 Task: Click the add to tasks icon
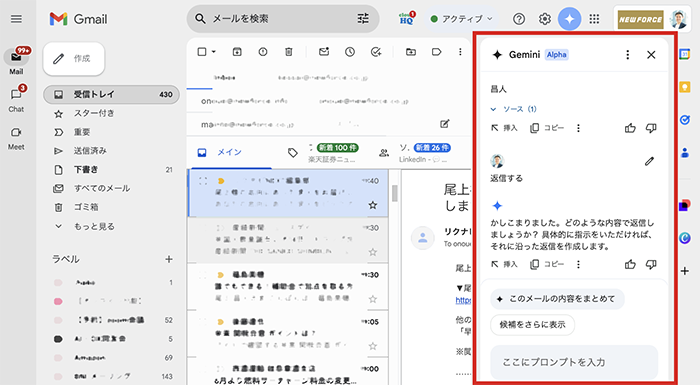376,52
